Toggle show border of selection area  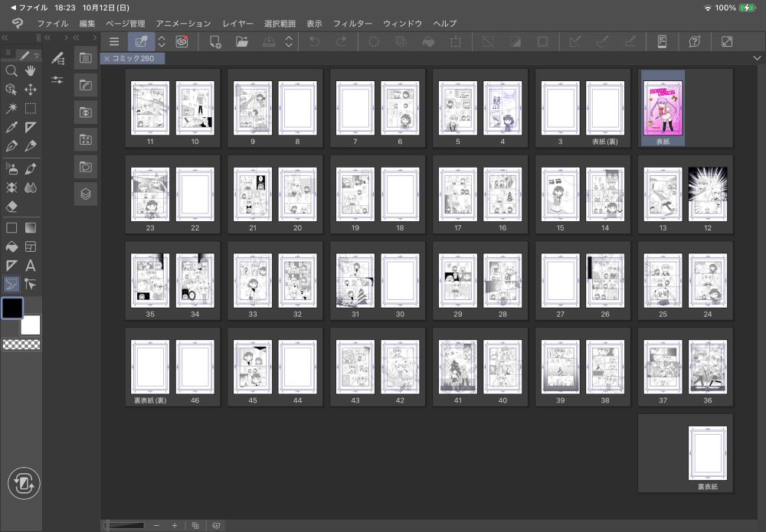542,41
